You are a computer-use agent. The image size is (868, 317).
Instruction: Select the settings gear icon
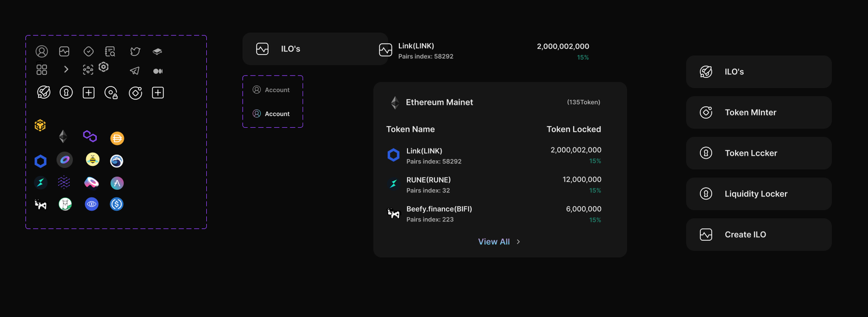point(104,67)
